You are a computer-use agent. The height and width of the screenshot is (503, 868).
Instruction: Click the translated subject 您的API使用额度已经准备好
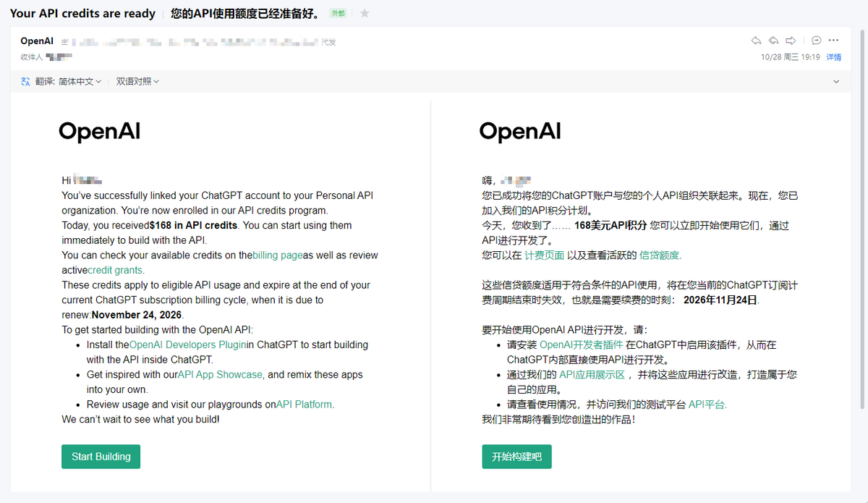pyautogui.click(x=245, y=13)
